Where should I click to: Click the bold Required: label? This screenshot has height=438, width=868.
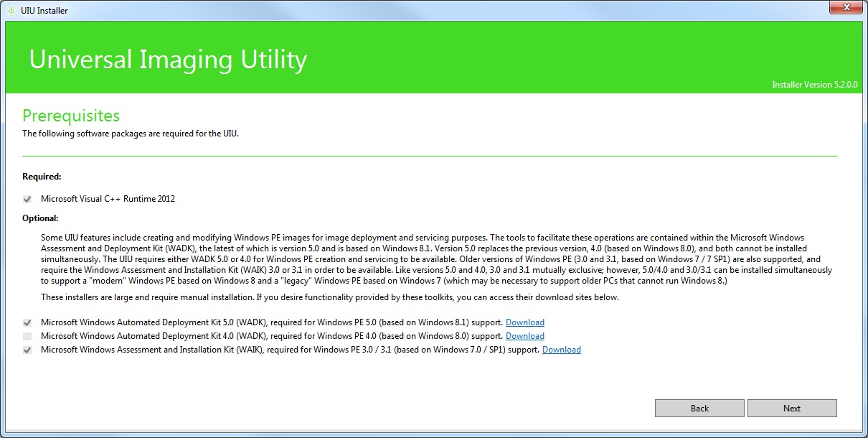tap(42, 176)
